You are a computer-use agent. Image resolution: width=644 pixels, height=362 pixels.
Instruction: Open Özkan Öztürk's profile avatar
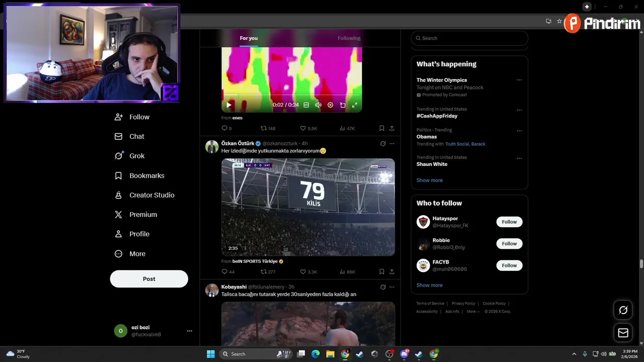tap(212, 146)
